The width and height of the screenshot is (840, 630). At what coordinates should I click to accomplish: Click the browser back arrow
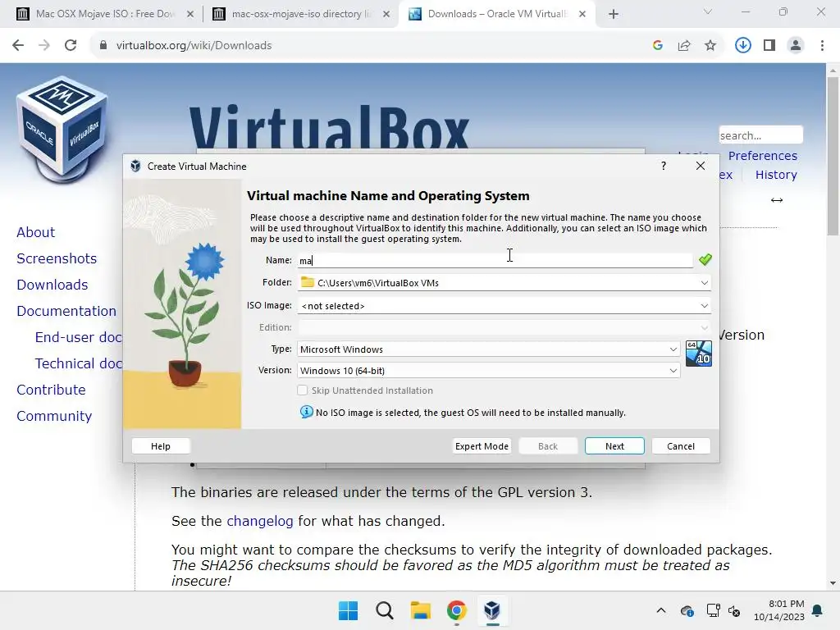[x=18, y=46]
